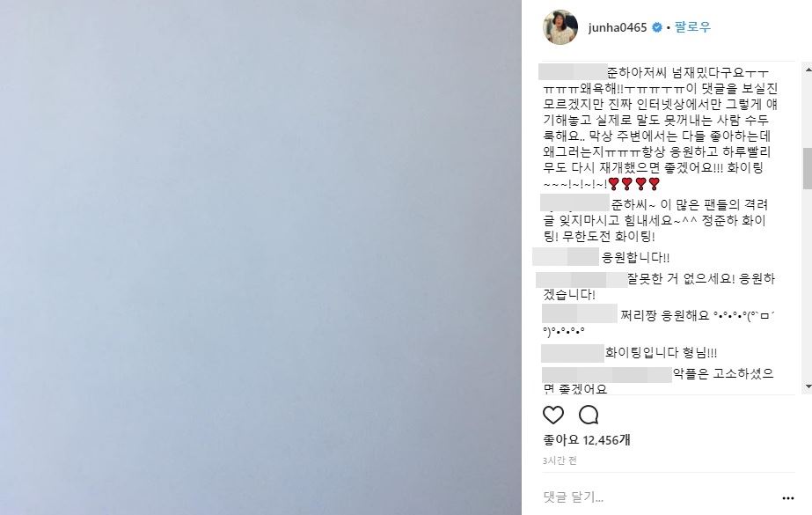Click blurred username before 악플은 고소하셨으 comment
Image resolution: width=812 pixels, height=515 pixels.
[x=607, y=375]
